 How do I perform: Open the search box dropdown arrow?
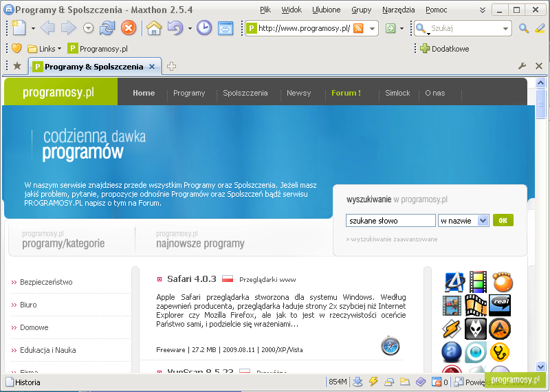pos(505,28)
